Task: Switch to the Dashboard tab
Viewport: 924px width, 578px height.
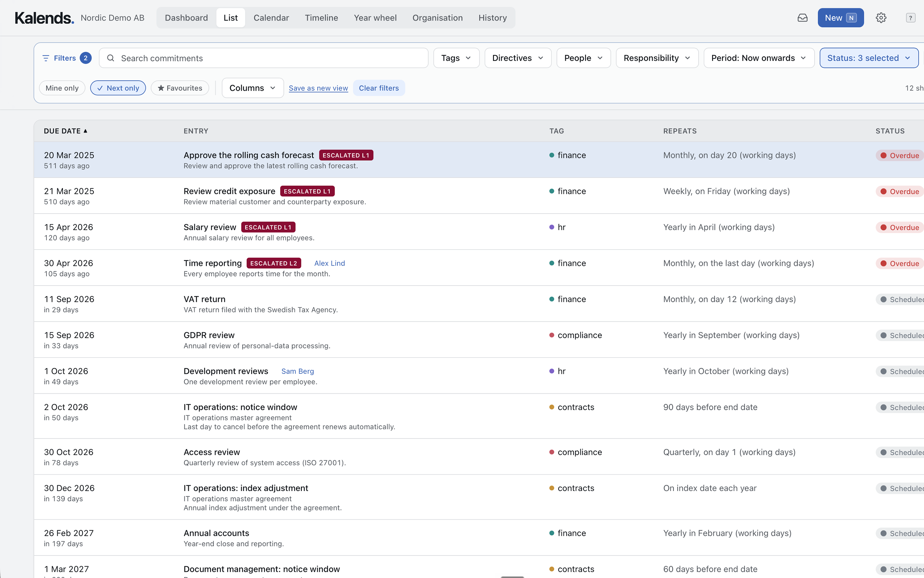Action: 186,17
